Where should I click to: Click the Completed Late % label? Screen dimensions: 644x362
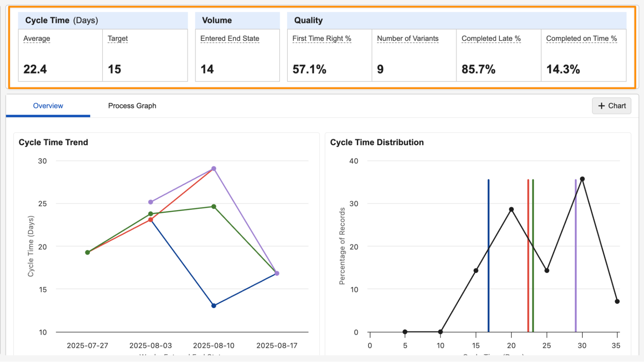point(491,38)
